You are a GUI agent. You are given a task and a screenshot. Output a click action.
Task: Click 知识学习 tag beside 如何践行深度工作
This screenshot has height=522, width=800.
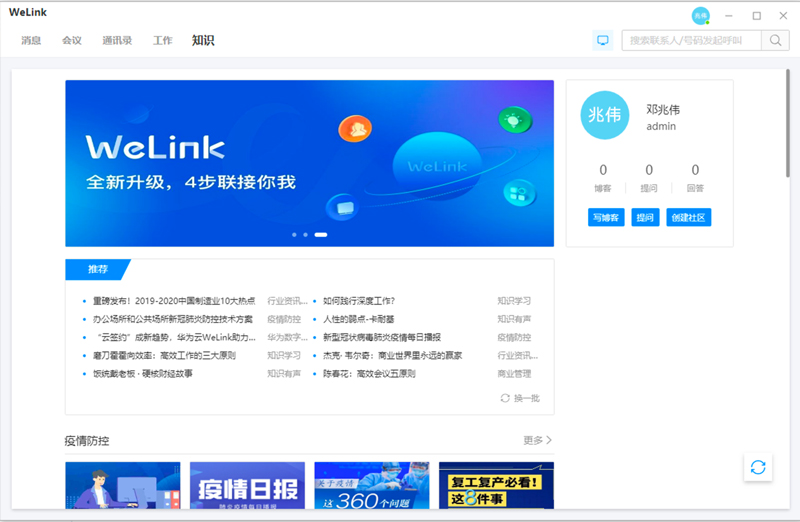(x=514, y=301)
